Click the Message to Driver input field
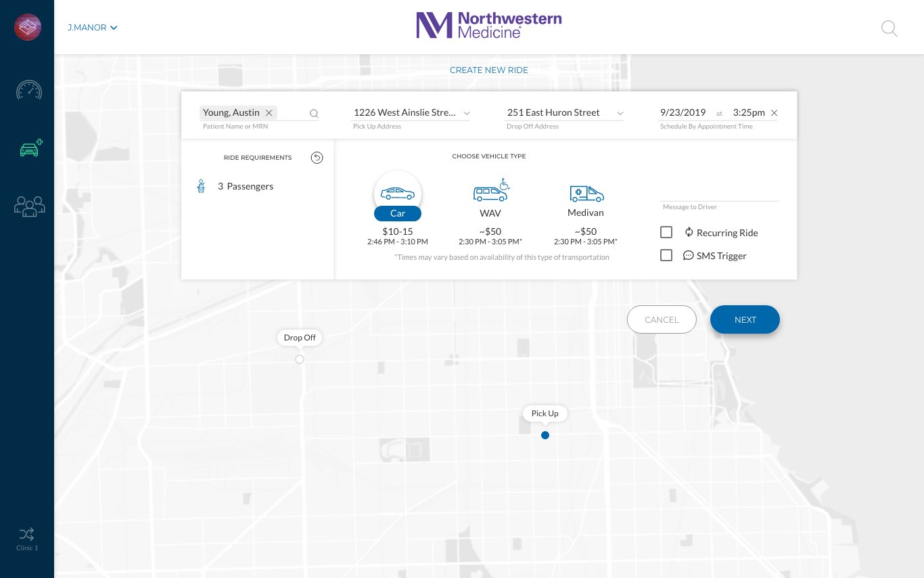The image size is (924, 578). [720, 193]
